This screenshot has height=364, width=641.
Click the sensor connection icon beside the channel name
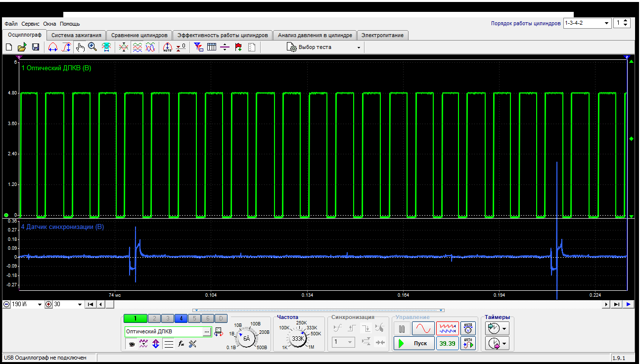tap(219, 332)
